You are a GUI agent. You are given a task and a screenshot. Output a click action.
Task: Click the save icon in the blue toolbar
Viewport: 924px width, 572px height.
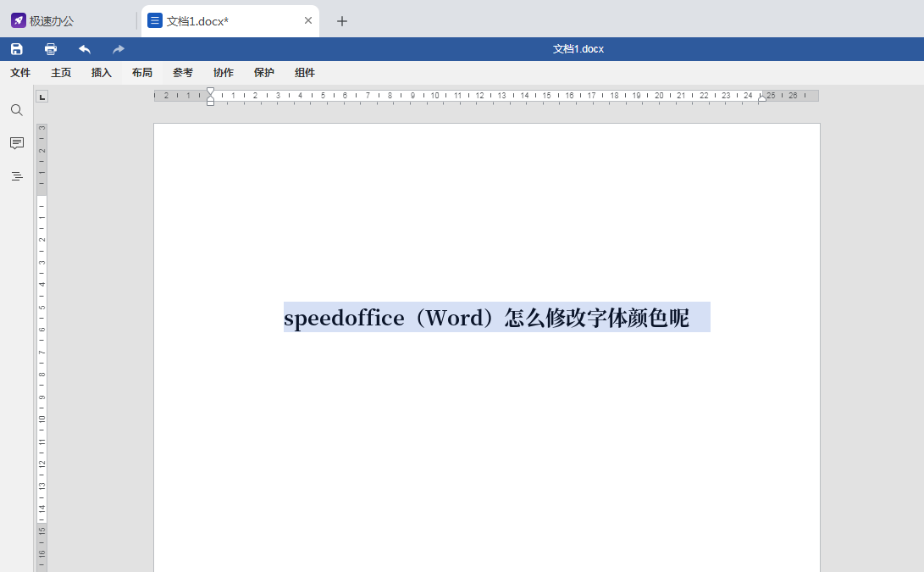pos(16,49)
